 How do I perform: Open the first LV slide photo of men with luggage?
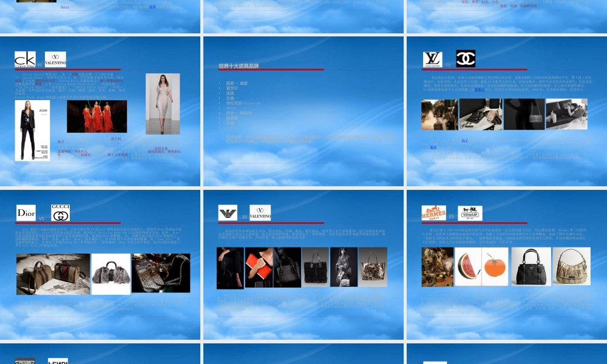[439, 115]
